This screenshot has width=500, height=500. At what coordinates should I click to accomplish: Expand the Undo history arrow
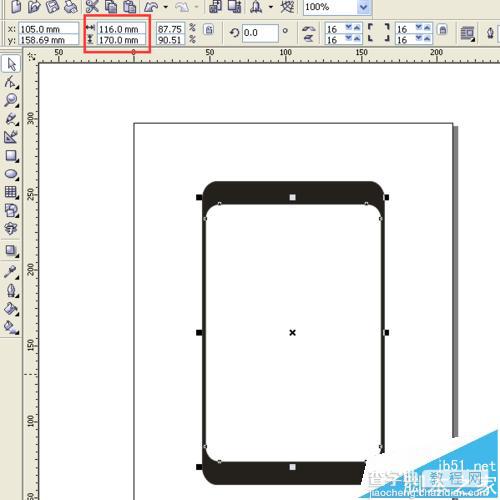166,7
